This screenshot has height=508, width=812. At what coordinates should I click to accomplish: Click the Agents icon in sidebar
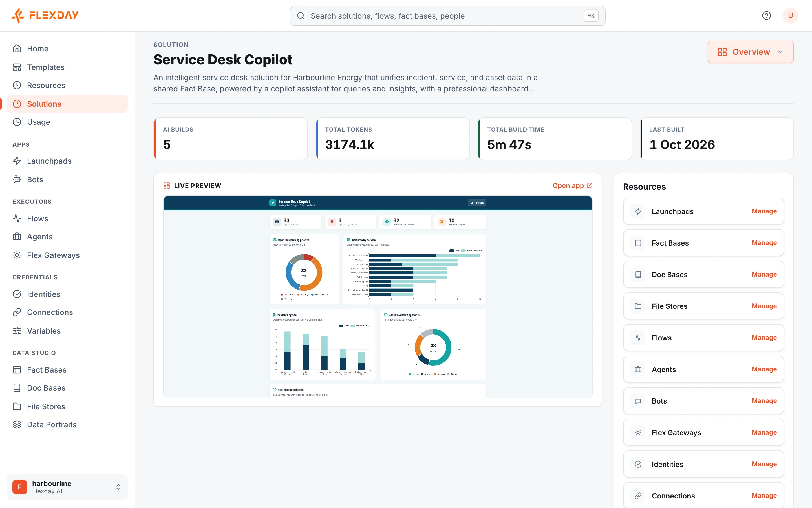point(17,237)
